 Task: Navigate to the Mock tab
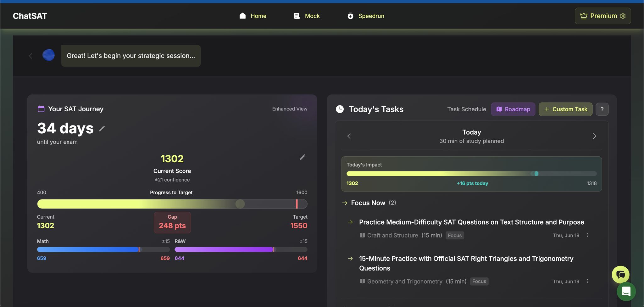click(307, 16)
